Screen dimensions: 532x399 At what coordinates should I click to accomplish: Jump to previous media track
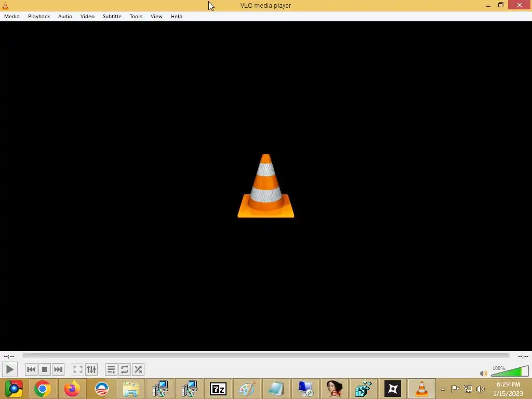(31, 369)
